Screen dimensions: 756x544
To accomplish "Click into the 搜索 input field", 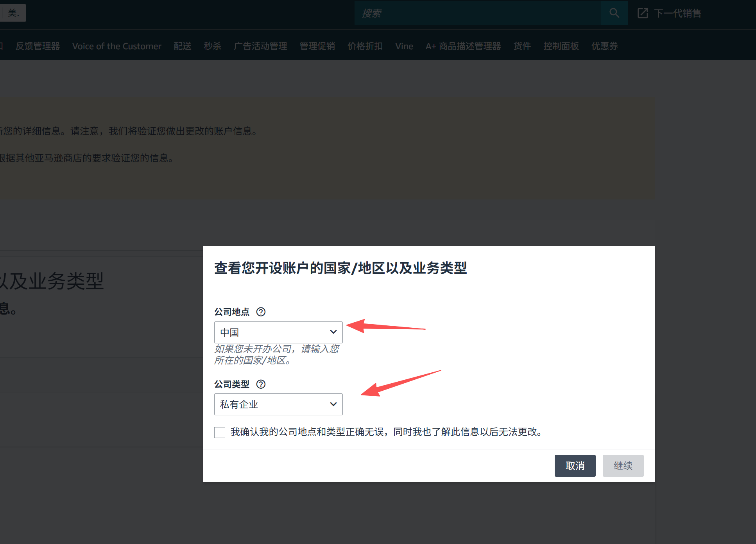I will [x=477, y=13].
